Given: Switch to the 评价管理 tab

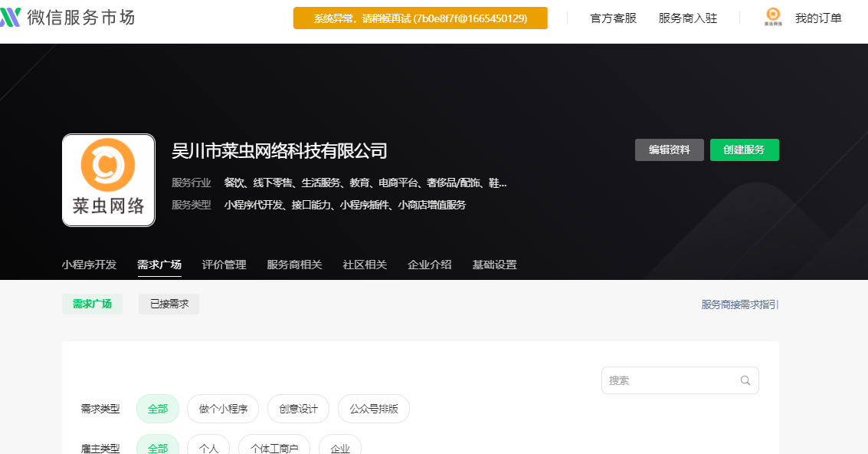Looking at the screenshot, I should [x=224, y=264].
